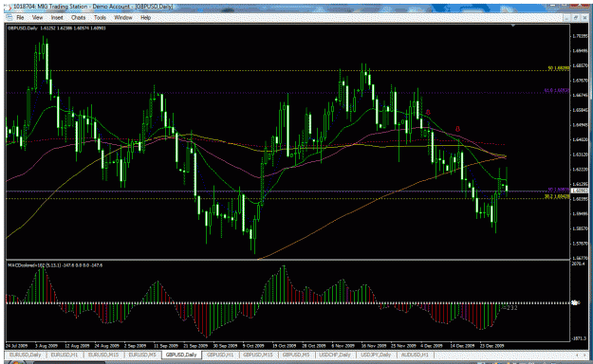This screenshot has height=364, width=593.
Task: Click the GBPUSD,Daily price header text
Action: coord(57,28)
